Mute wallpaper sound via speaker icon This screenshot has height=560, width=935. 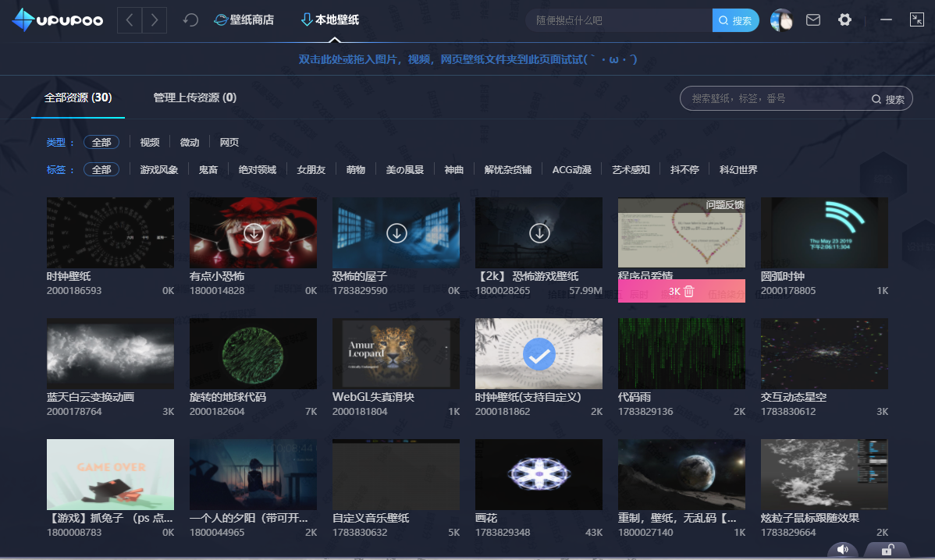coord(843,550)
